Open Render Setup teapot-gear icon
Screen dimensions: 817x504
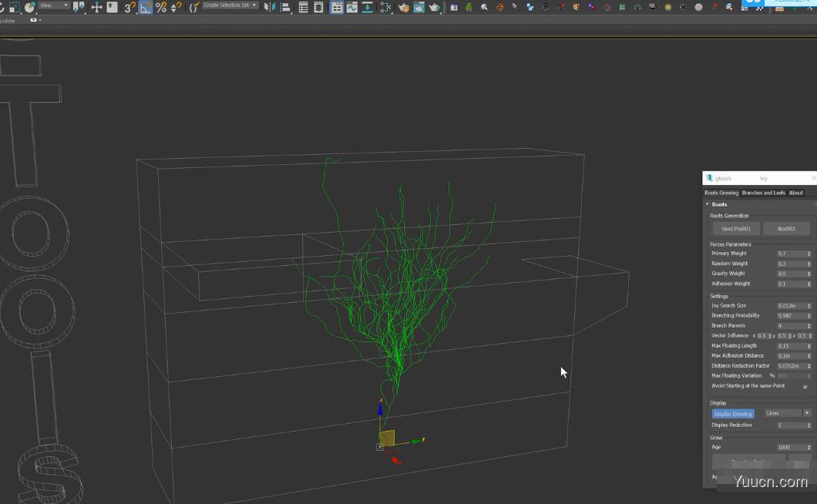403,7
